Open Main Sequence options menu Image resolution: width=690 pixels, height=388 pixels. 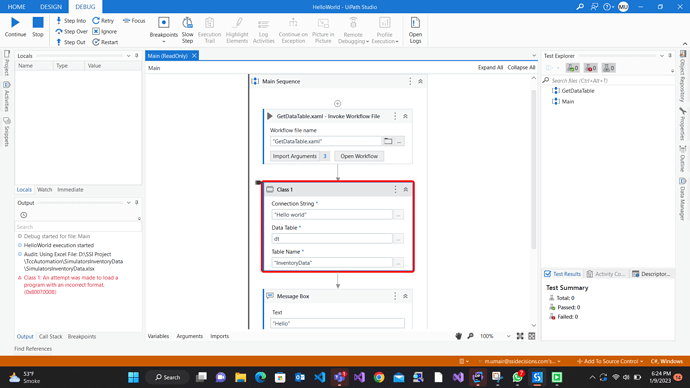coord(410,81)
